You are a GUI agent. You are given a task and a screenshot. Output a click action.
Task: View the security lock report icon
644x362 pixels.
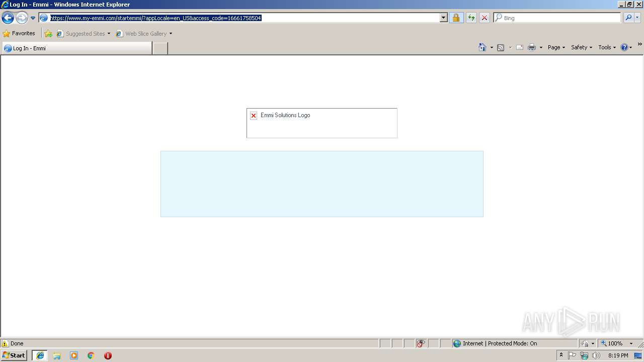(456, 18)
